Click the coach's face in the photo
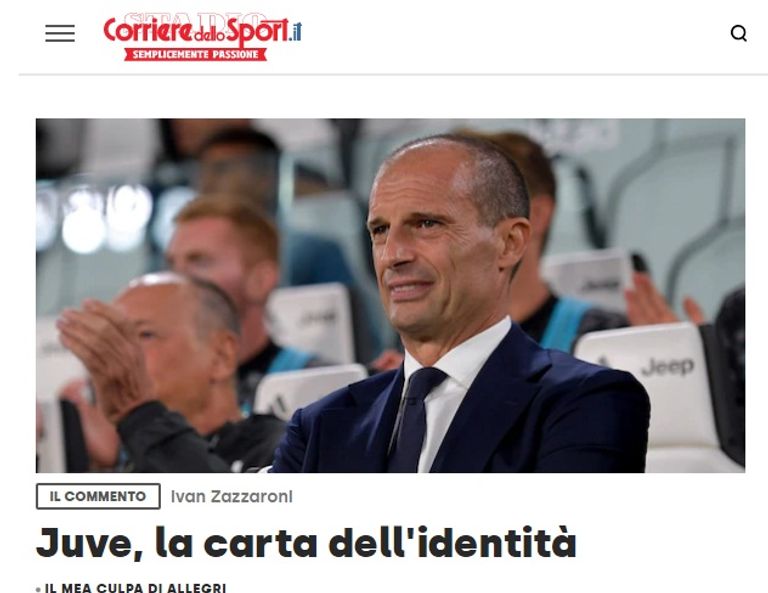The height and width of the screenshot is (593, 768). 436,245
